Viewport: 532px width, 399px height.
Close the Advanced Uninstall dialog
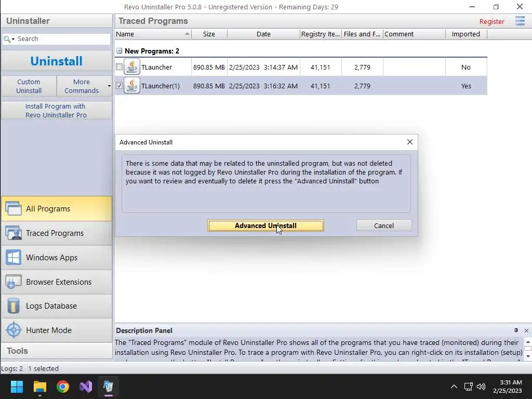click(410, 142)
